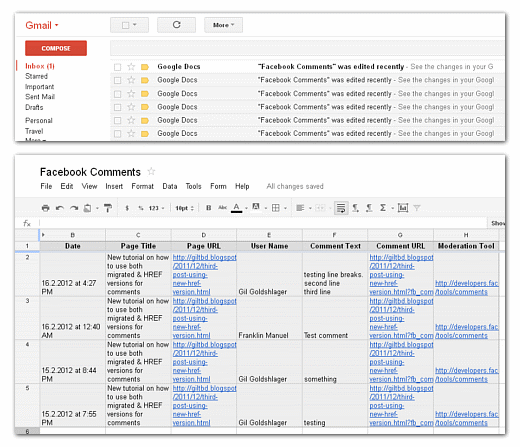Open Inbox (1) in Gmail sidebar
520x447 pixels.
[x=40, y=66]
